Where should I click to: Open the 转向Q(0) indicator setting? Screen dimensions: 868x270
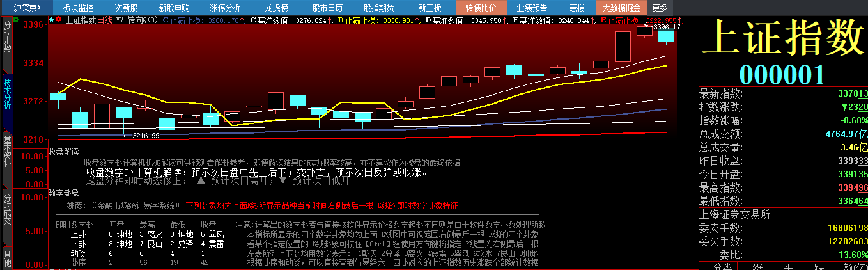(x=143, y=20)
